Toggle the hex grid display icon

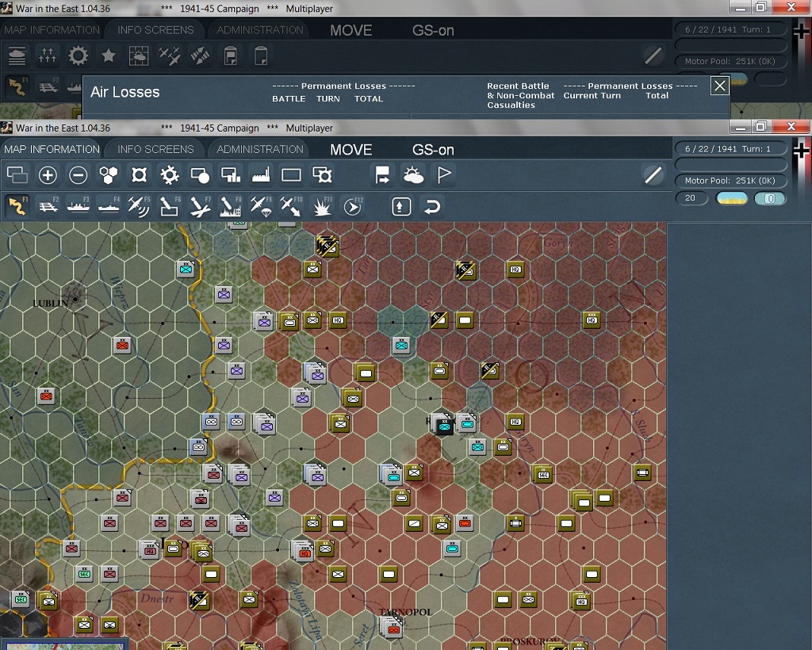(x=108, y=175)
